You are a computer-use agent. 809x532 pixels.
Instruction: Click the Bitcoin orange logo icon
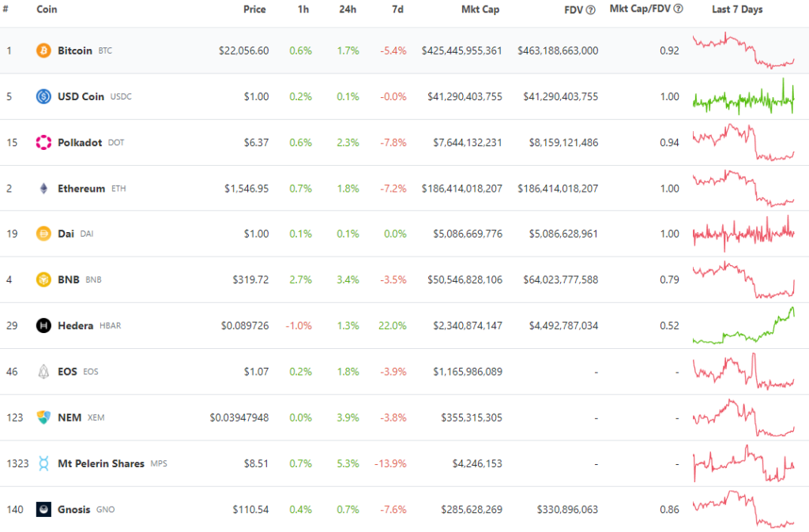coord(44,51)
